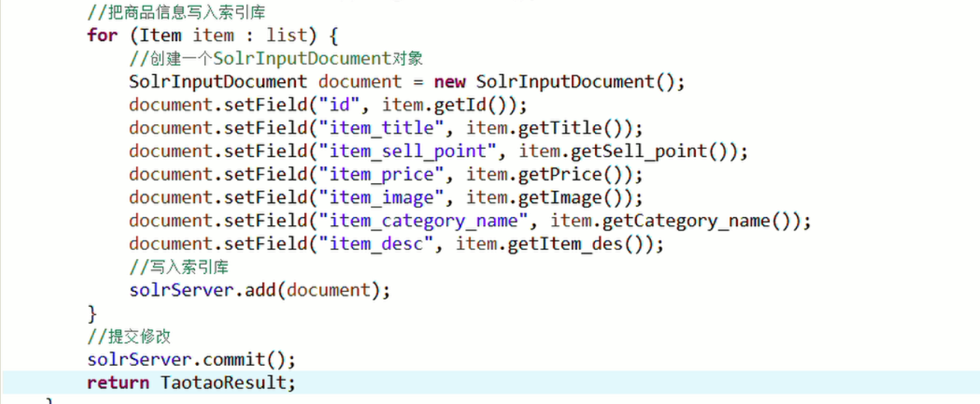Click the line "SolrInputDocument document = new SolrInputDocument();"
The height and width of the screenshot is (404, 980).
[407, 82]
